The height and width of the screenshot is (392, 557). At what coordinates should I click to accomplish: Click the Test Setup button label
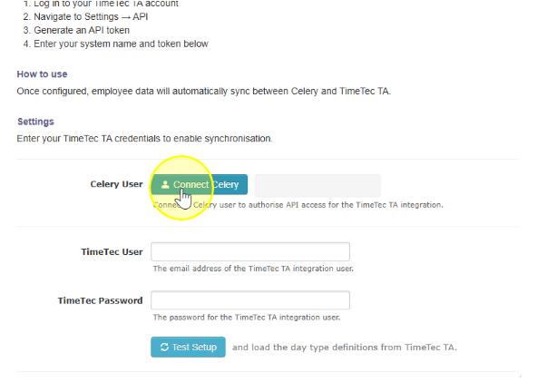pyautogui.click(x=194, y=347)
